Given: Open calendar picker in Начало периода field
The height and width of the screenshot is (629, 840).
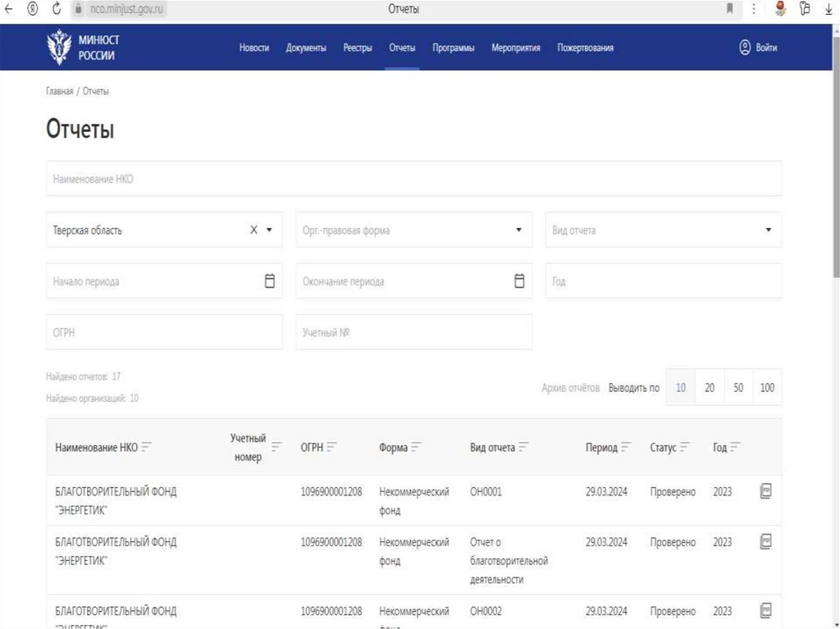Looking at the screenshot, I should coord(269,281).
